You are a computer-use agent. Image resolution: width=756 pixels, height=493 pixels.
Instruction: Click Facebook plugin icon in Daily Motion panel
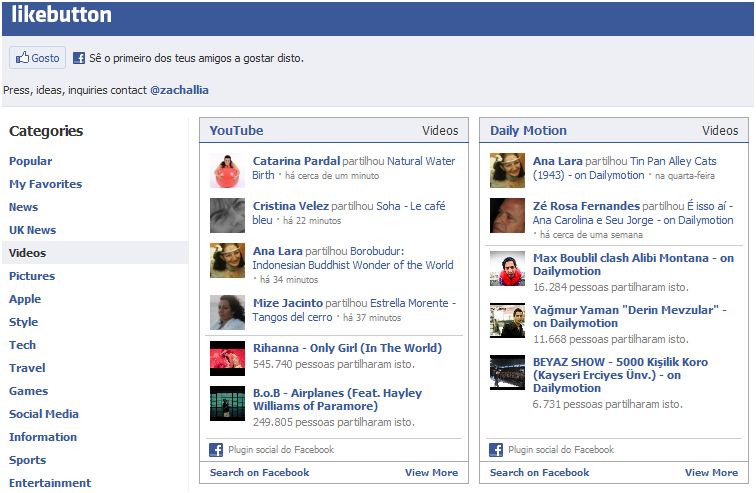496,450
